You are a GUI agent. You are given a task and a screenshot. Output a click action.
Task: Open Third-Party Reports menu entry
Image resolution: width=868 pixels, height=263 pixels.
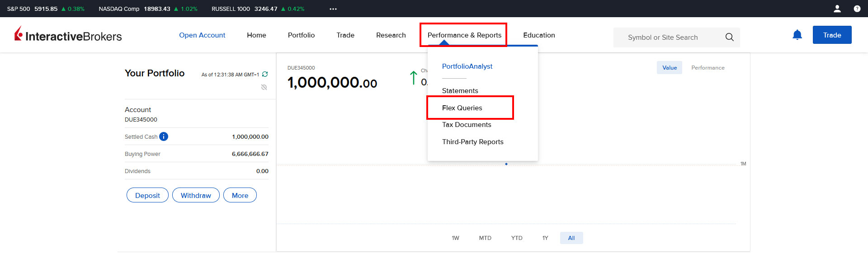click(x=472, y=142)
